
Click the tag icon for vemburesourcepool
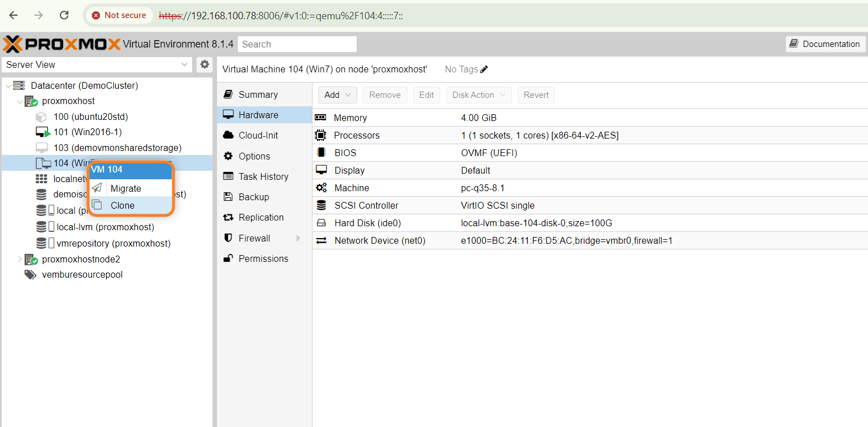click(x=31, y=275)
